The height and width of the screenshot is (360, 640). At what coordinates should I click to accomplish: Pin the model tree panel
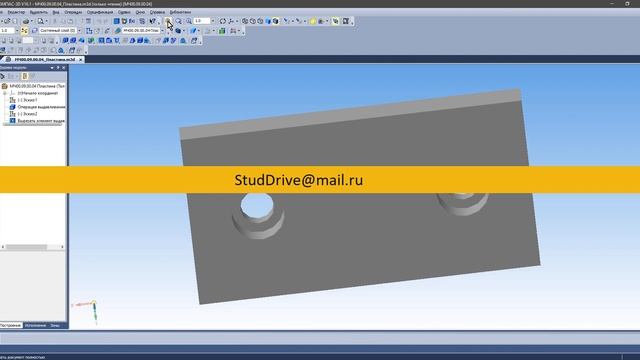point(58,68)
